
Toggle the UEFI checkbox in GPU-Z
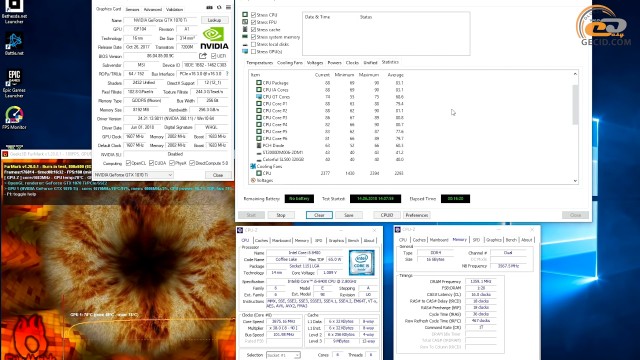213,56
